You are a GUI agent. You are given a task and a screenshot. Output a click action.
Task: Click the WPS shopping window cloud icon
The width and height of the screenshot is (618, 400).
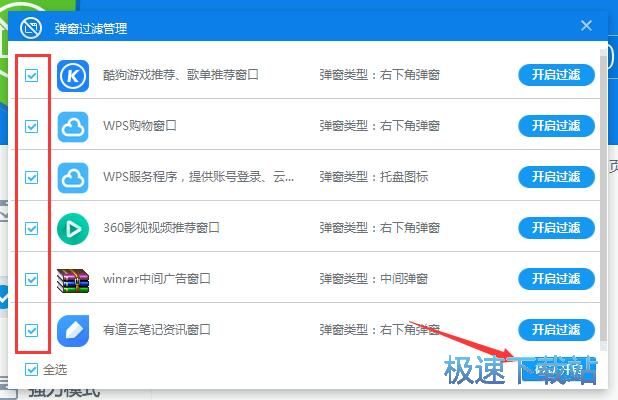73,126
